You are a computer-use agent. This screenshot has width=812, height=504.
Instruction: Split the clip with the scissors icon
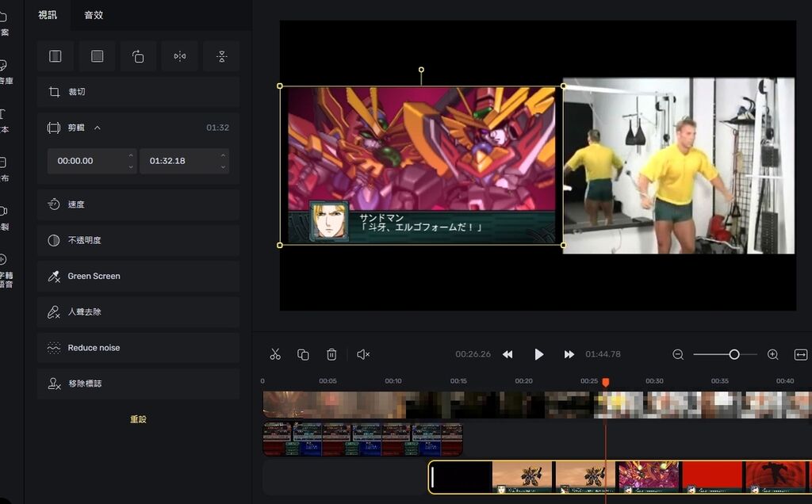pyautogui.click(x=275, y=354)
